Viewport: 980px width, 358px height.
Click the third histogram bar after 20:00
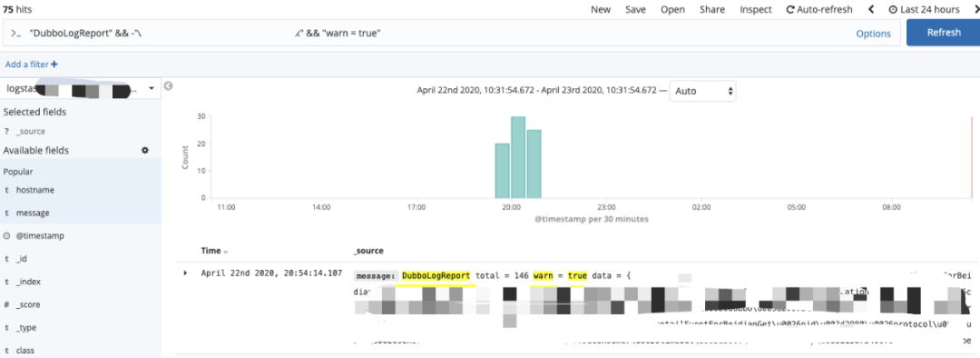coord(534,164)
